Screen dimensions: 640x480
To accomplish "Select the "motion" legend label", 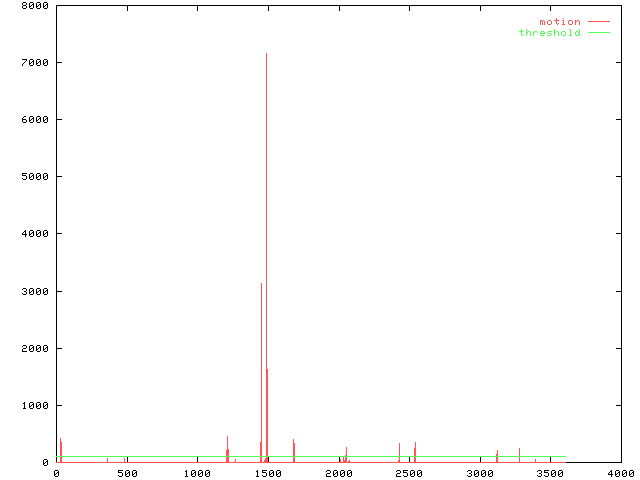I will click(x=559, y=21).
